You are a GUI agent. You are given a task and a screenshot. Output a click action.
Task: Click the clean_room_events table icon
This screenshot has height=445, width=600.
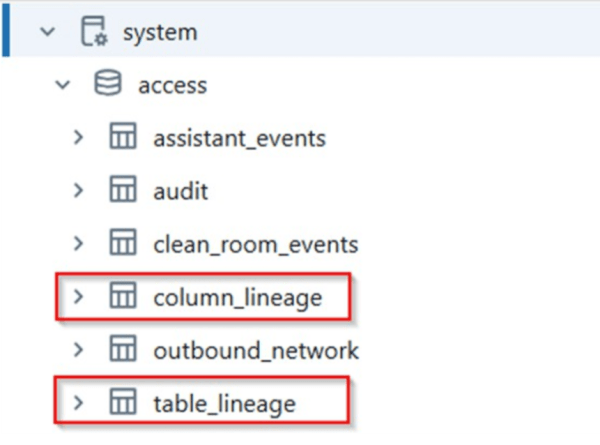click(122, 243)
